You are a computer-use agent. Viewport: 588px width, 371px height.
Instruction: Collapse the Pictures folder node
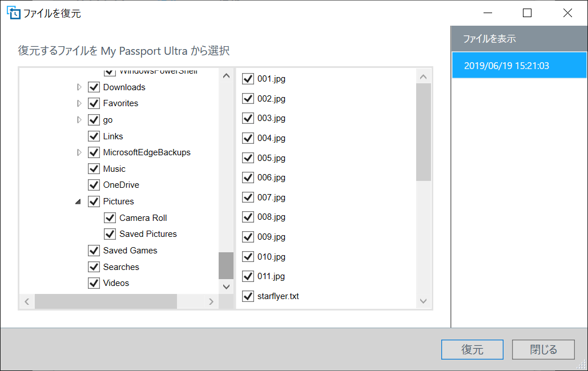point(78,201)
